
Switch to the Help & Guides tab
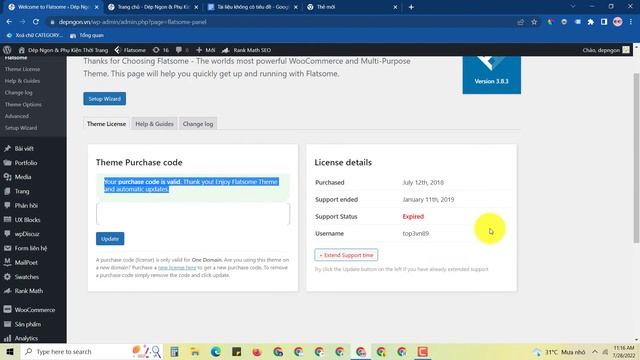(x=154, y=124)
